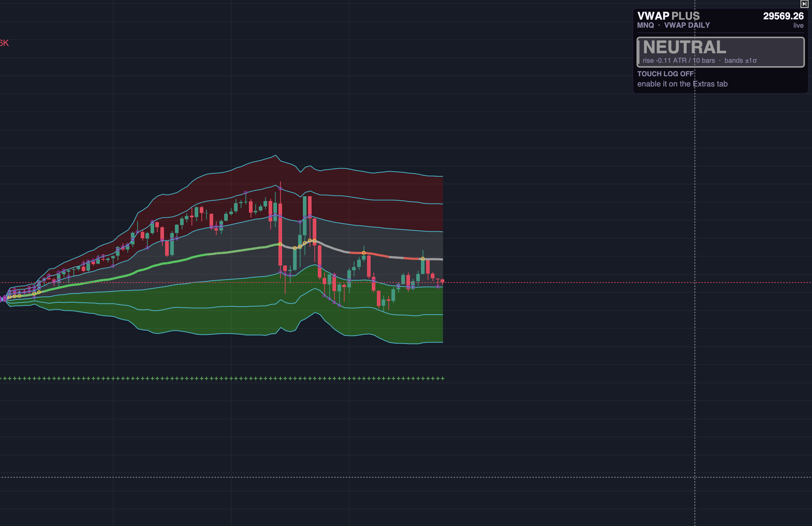Click the 'rise -0.11 ATR / 10 bars' text
This screenshot has height=526, width=812.
(679, 61)
